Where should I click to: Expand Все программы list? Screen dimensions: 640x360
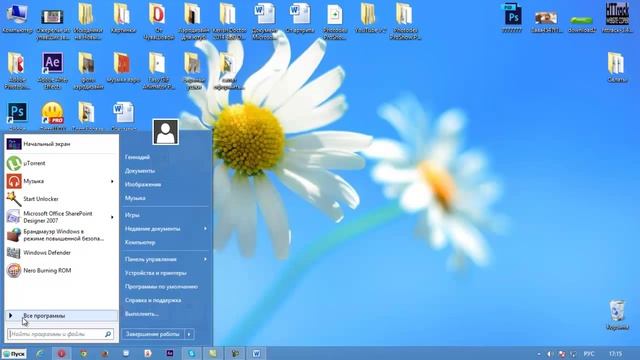pyautogui.click(x=61, y=316)
